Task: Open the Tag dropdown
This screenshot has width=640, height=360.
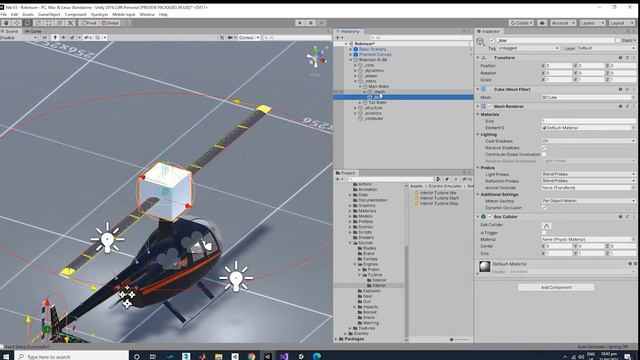Action: point(529,48)
